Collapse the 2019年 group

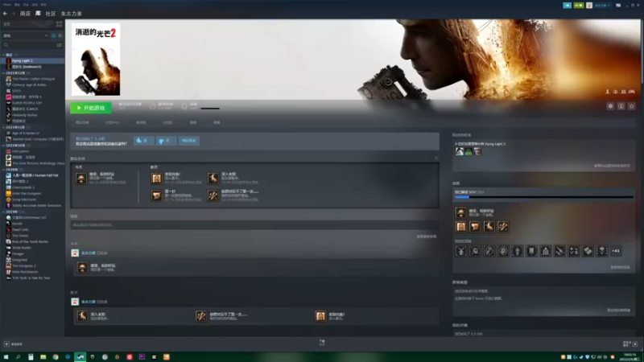pyautogui.click(x=3, y=212)
